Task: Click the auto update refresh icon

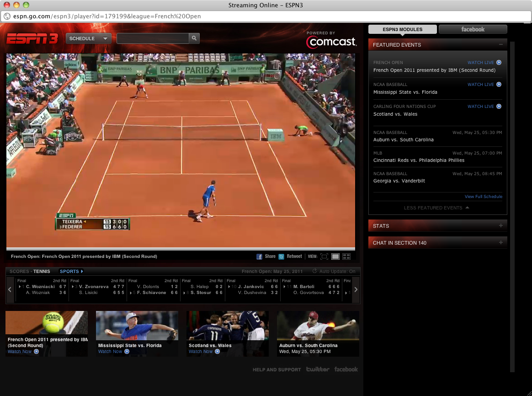Action: point(314,271)
